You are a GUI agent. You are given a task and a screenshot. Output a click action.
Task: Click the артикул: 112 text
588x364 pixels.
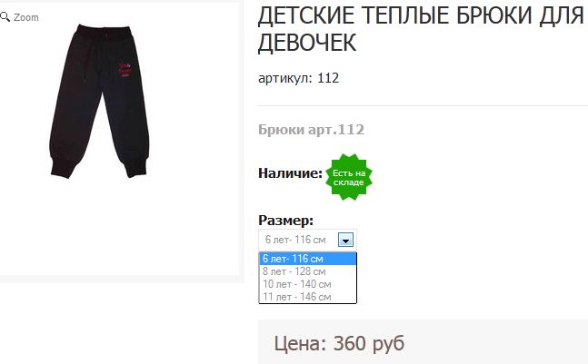point(298,78)
